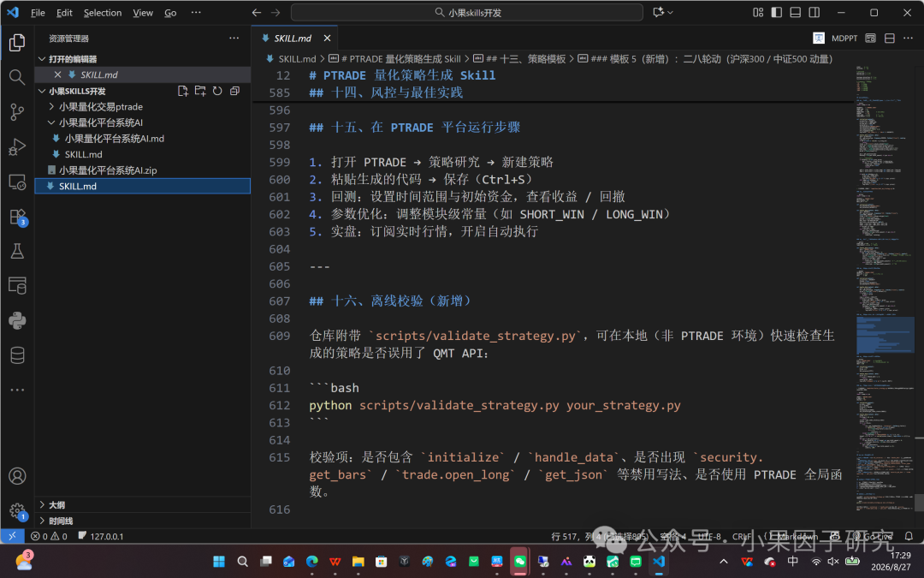Open WeChat from the Windows taskbar

(x=520, y=561)
